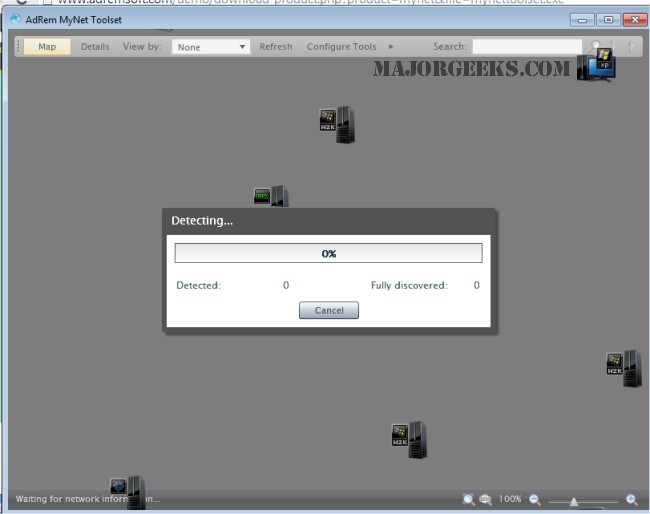Select the H2K server node at the right edge
Image resolution: width=650 pixels, height=514 pixels.
[624, 368]
